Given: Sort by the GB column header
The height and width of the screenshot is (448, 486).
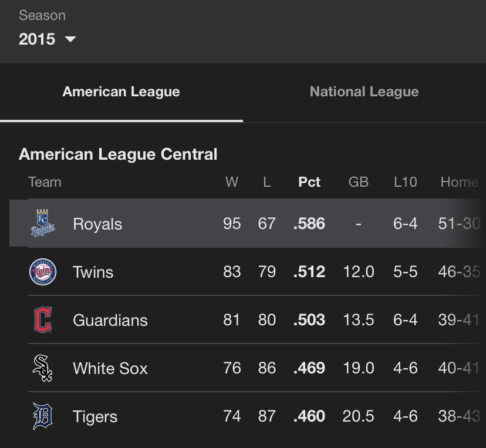Looking at the screenshot, I should (358, 182).
